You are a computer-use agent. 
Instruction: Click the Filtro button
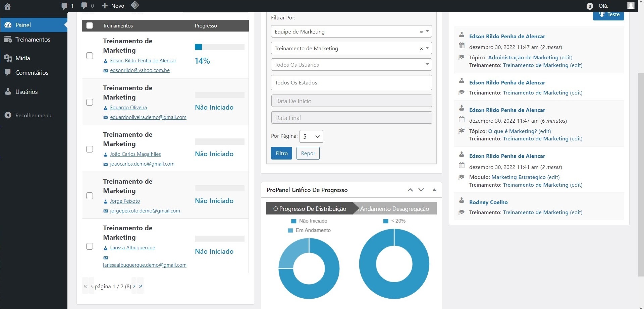(281, 153)
